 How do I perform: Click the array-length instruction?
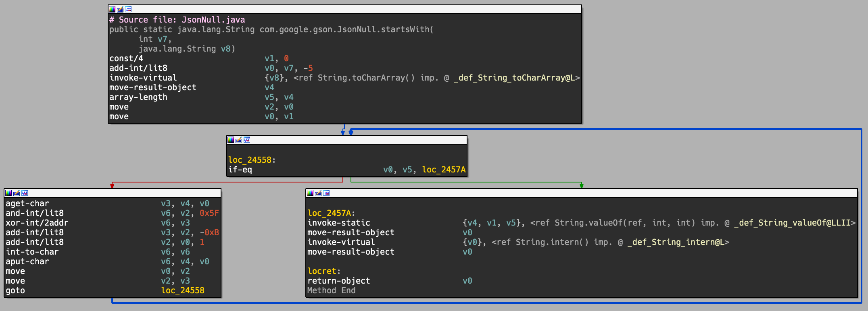(x=138, y=97)
